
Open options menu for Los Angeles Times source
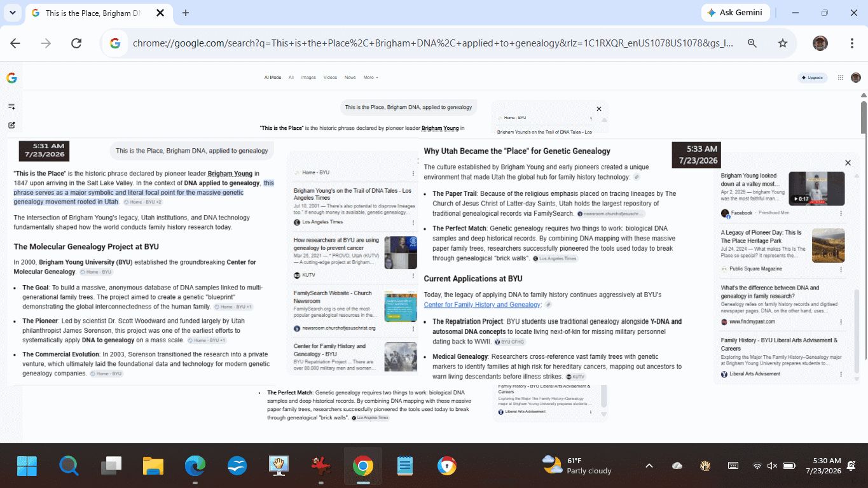[413, 222]
